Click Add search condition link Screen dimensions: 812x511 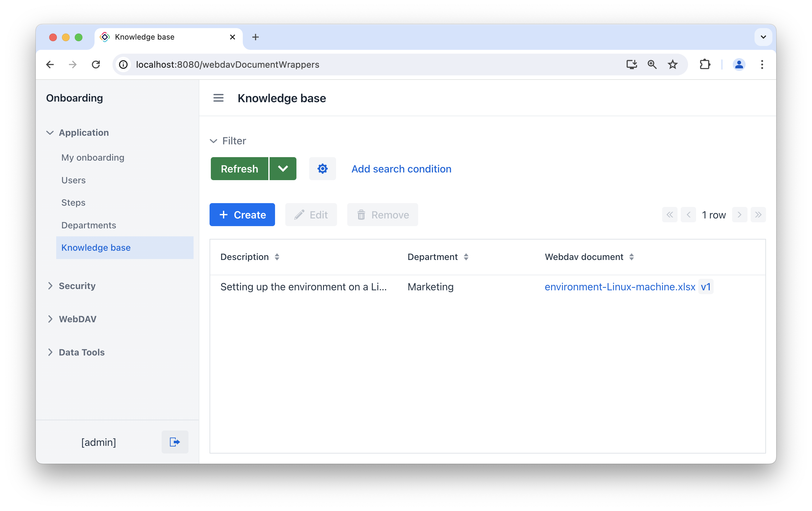pos(401,169)
